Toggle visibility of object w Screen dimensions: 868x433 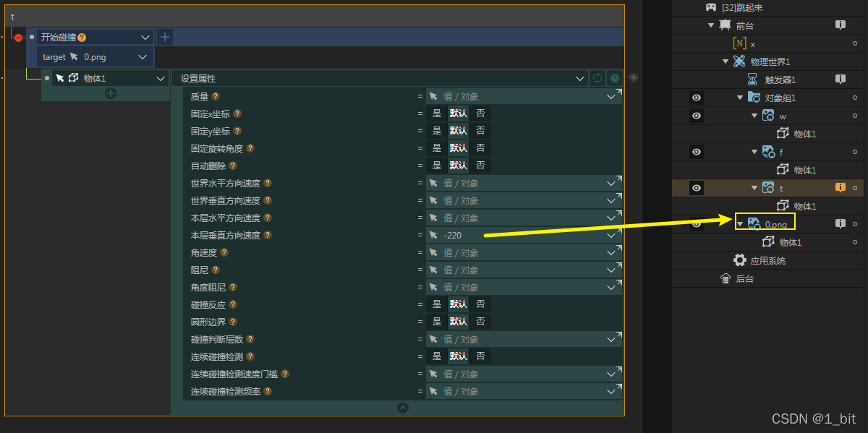point(697,116)
